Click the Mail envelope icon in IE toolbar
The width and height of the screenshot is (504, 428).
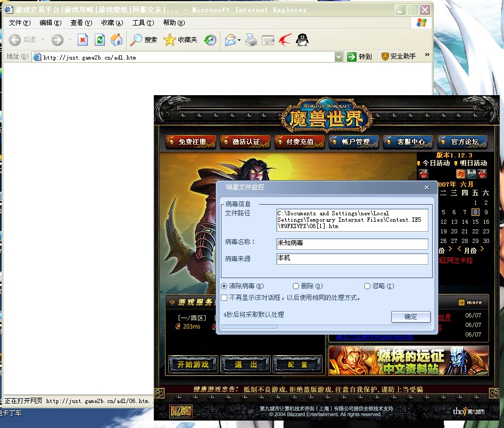click(x=230, y=40)
